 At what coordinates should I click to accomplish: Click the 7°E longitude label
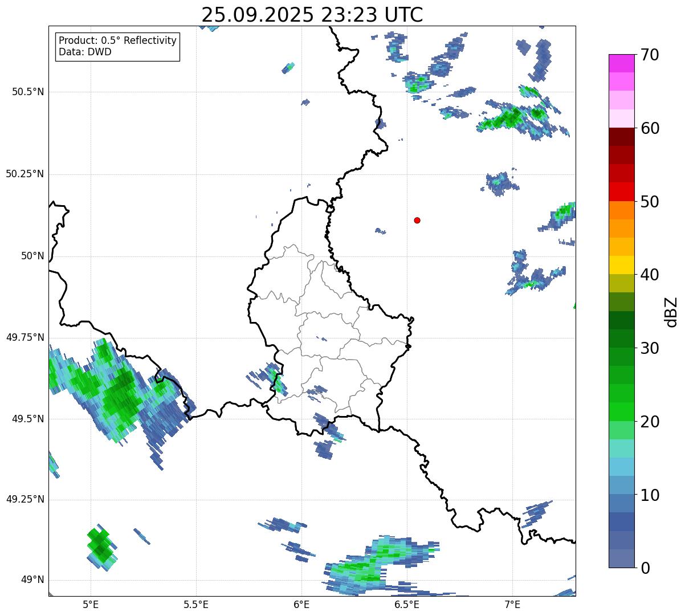[512, 604]
